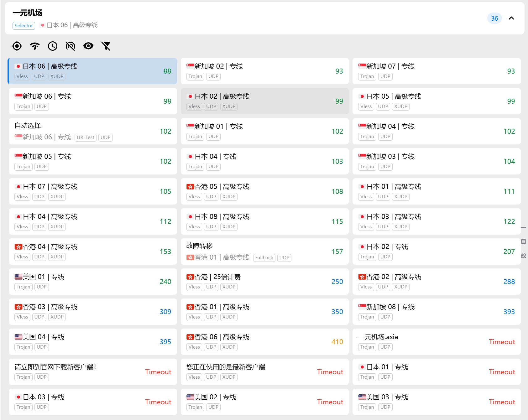
Task: Click the 一元机场 group title
Action: click(x=28, y=13)
